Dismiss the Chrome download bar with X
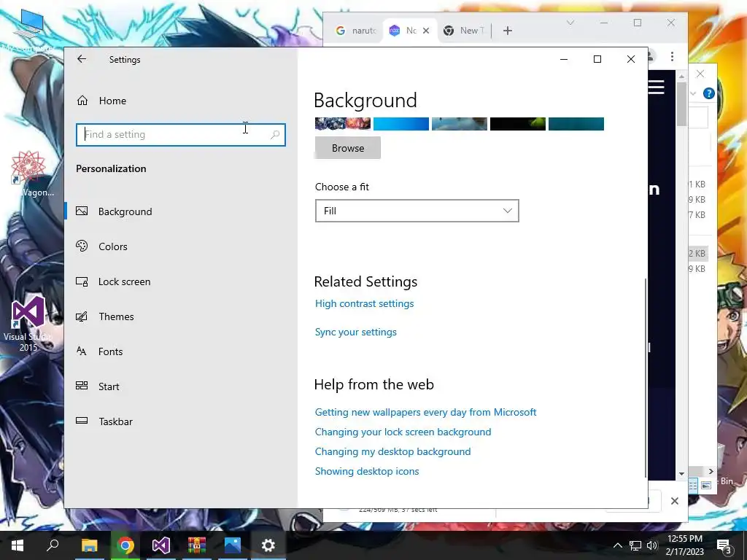Screen dimensions: 747x560 coord(675,501)
